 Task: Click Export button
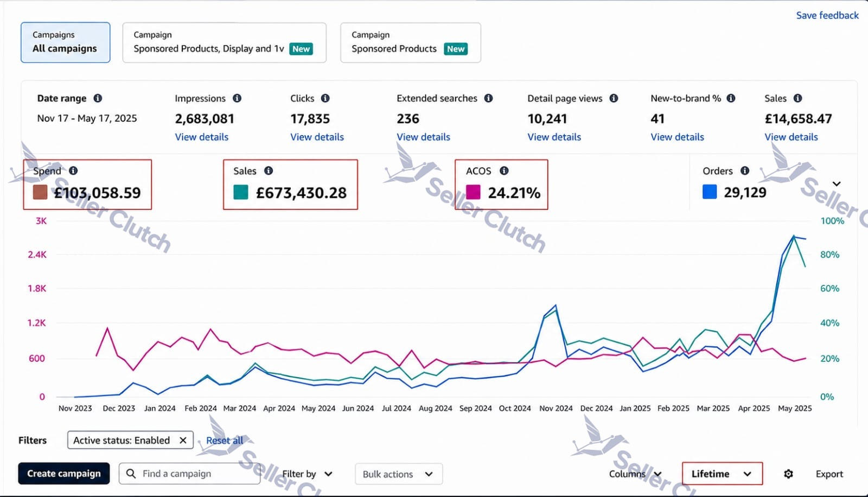(x=829, y=474)
